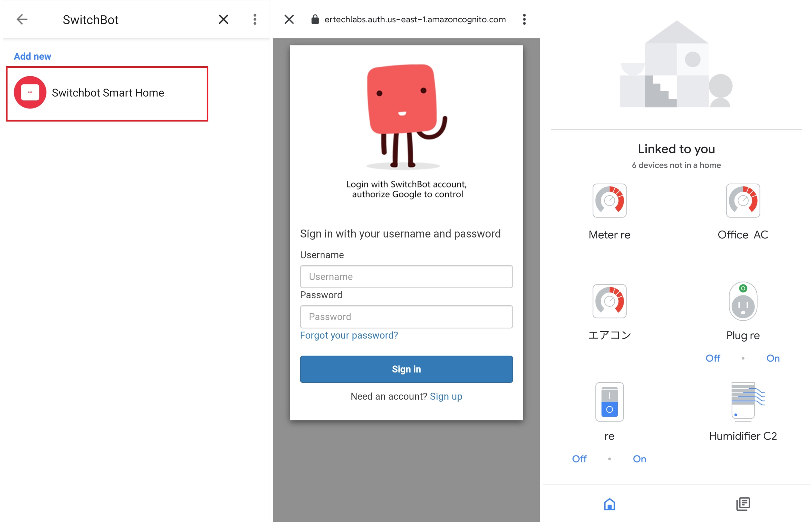Screen dimensions: 812x522
Task: Tap the Switchbot Smart Home logo icon
Action: click(x=30, y=92)
